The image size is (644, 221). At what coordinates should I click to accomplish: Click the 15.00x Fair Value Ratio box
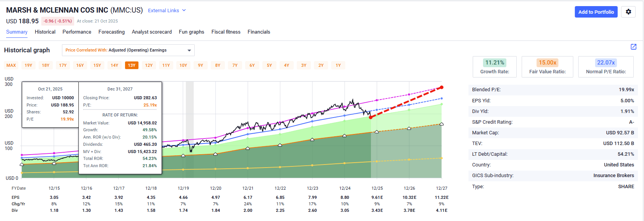click(547, 67)
